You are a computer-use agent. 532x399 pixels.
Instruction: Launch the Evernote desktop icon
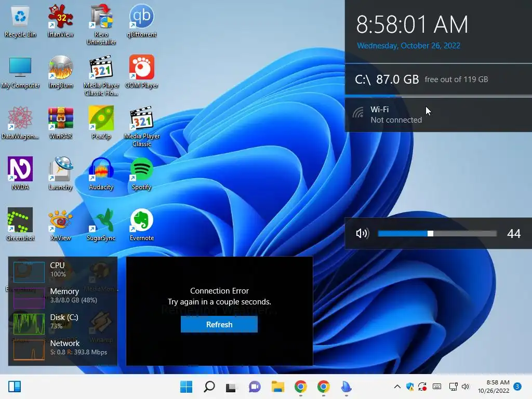pyautogui.click(x=141, y=224)
